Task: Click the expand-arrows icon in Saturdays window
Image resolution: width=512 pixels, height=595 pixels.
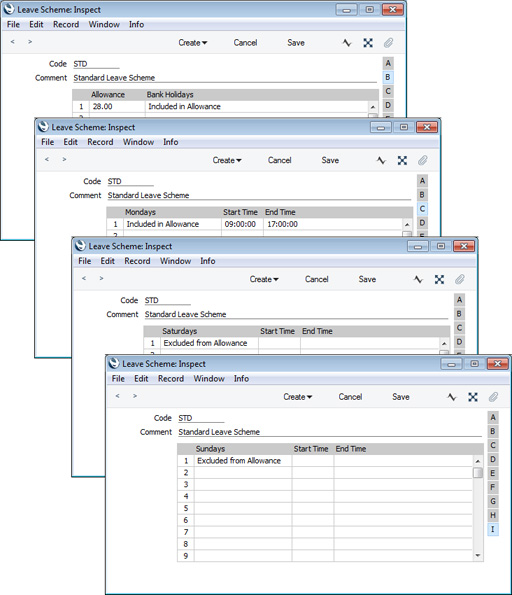Action: (x=439, y=280)
